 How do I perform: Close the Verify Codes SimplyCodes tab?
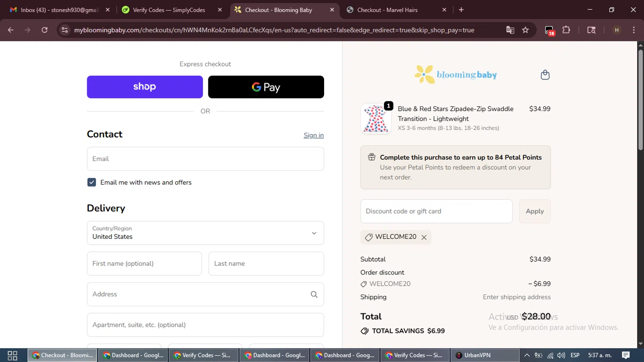tap(220, 10)
